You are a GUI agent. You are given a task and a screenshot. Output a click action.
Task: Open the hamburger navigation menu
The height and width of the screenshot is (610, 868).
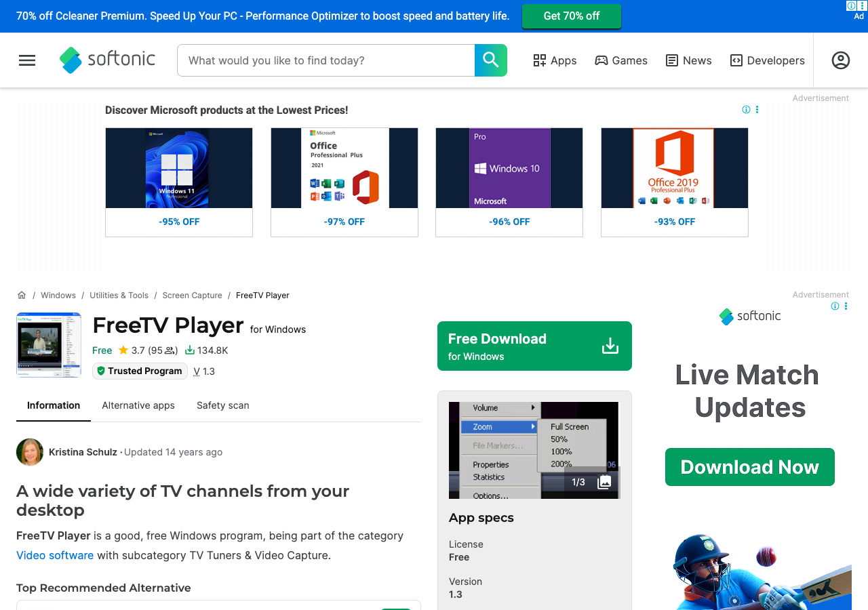[26, 60]
